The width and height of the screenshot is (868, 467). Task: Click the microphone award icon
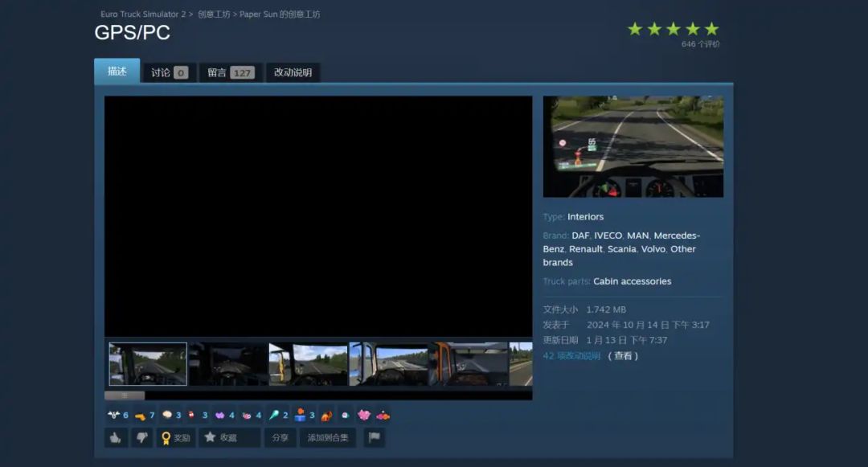(x=273, y=416)
